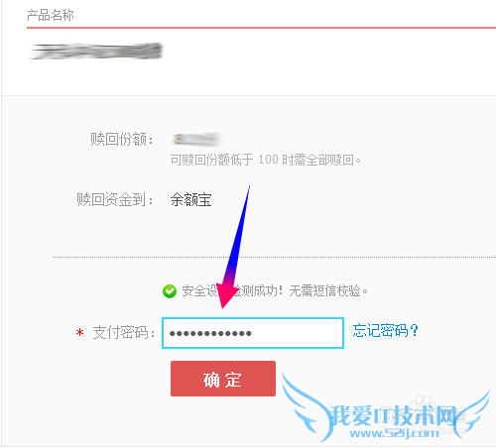
Task: Click the pink-blue arrow annotation
Action: click(x=233, y=247)
